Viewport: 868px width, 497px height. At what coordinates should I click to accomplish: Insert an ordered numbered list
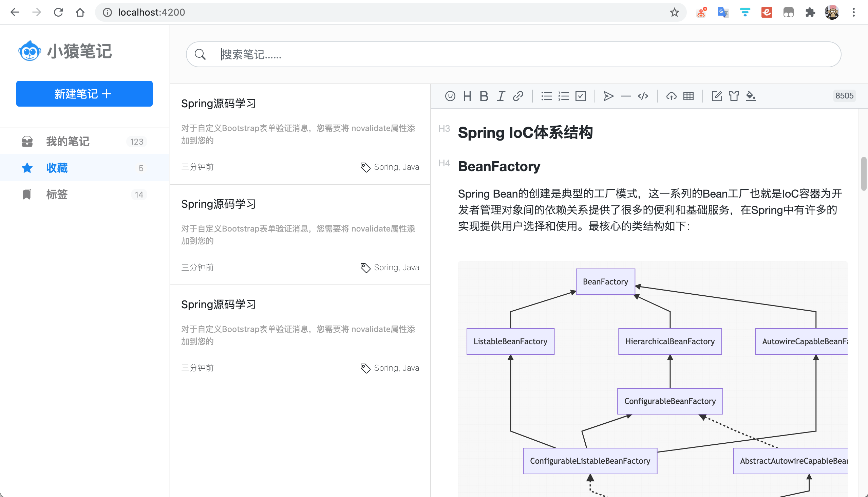tap(563, 96)
